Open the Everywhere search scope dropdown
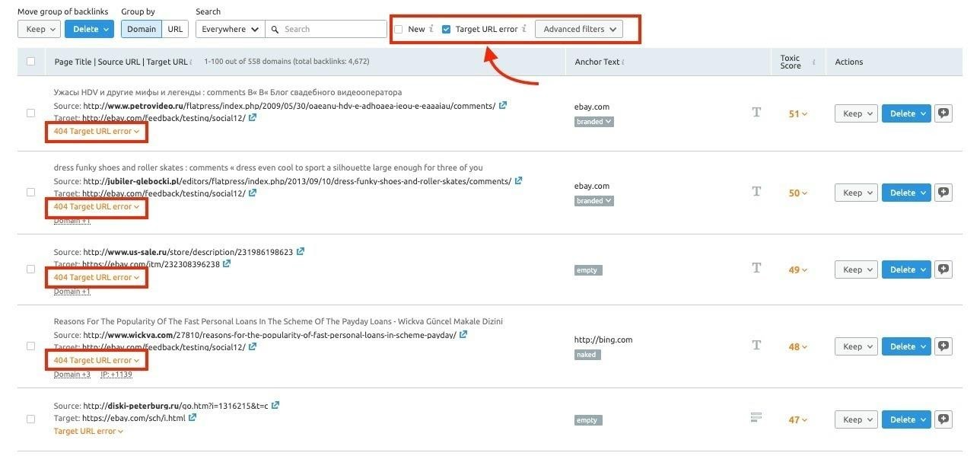980x456 pixels. tap(229, 28)
